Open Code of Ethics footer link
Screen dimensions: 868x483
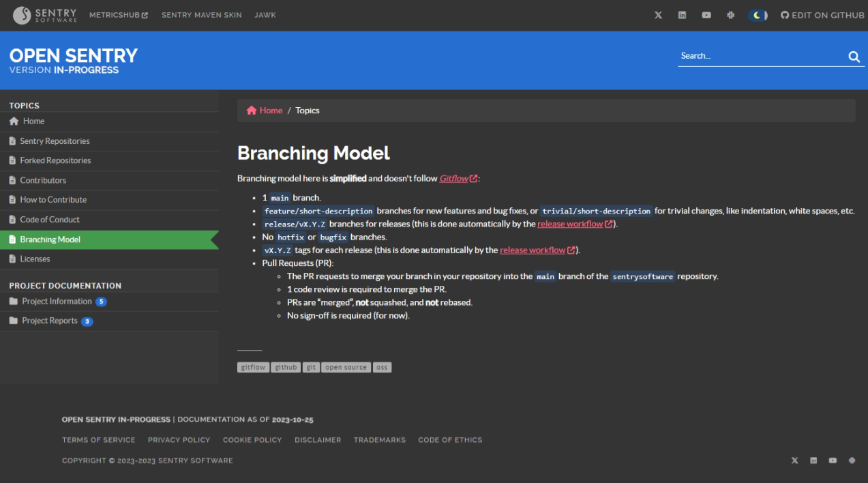pyautogui.click(x=450, y=440)
